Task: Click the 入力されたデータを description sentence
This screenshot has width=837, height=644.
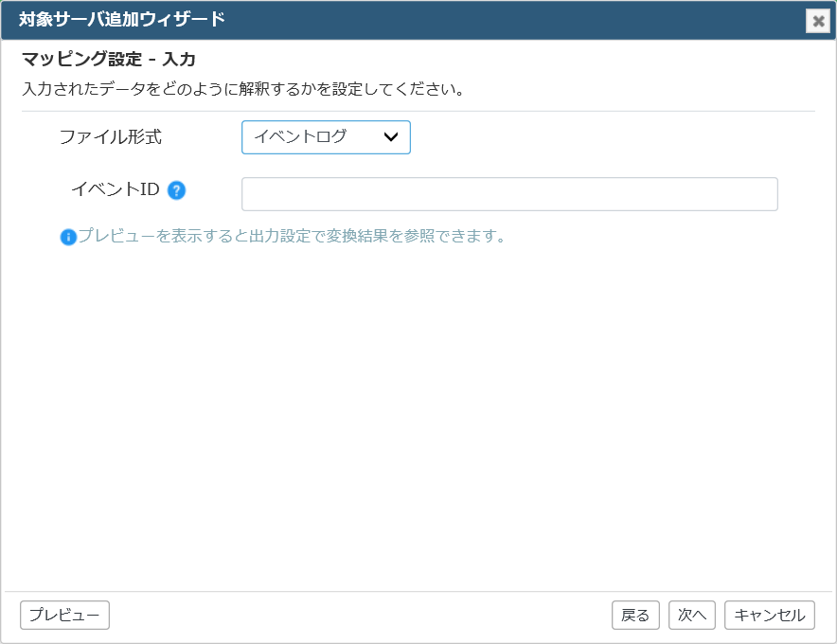Action: [x=243, y=89]
